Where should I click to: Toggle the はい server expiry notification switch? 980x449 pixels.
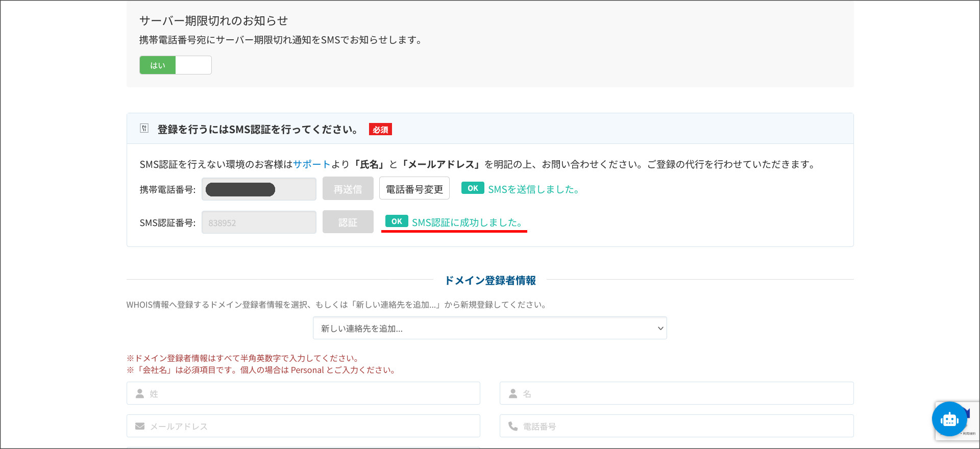tap(176, 65)
